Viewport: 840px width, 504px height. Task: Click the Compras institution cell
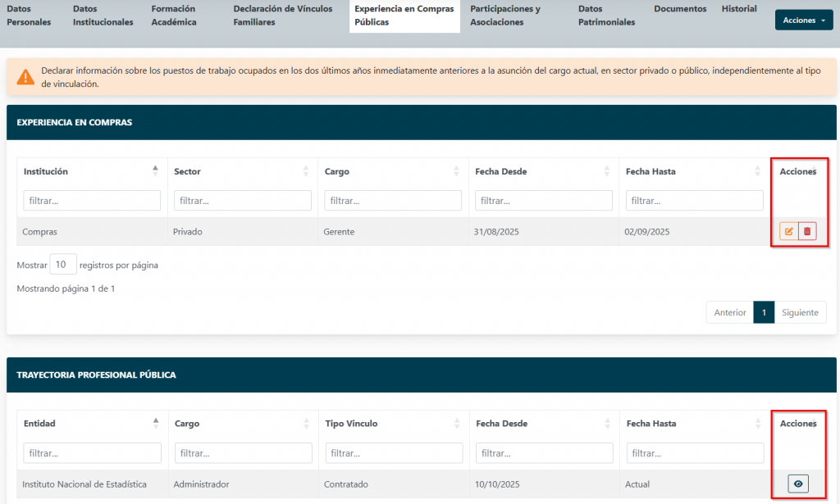pyautogui.click(x=92, y=232)
